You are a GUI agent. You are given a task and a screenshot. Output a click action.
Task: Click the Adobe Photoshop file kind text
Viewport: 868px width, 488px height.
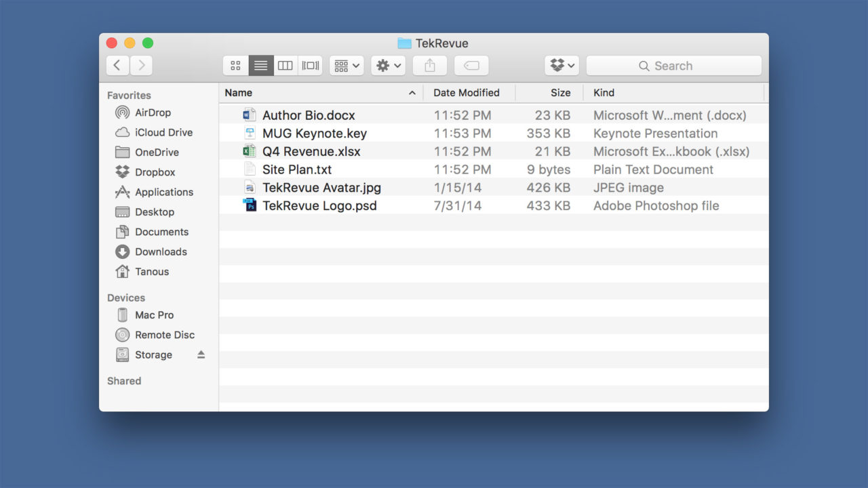656,205
